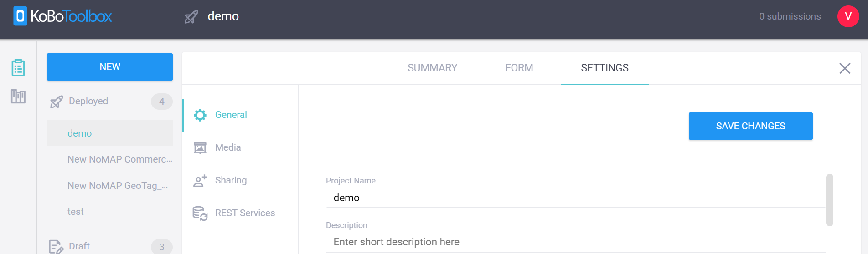Image resolution: width=868 pixels, height=254 pixels.
Task: Click the settings form vertical scrollbar
Action: (829, 200)
